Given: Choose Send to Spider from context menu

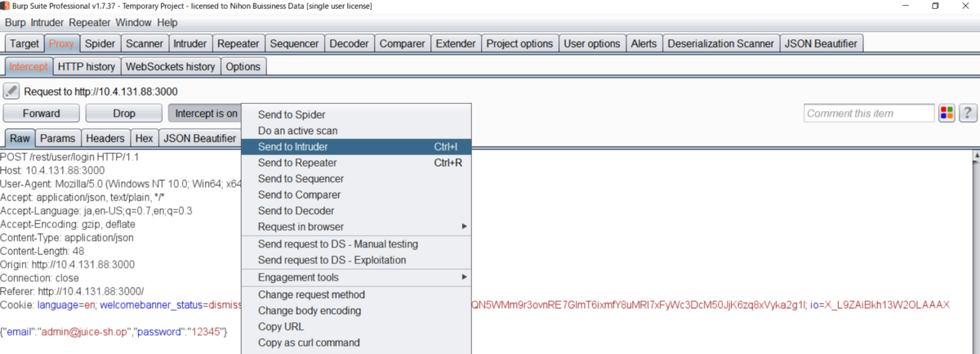Looking at the screenshot, I should pyautogui.click(x=356, y=115).
